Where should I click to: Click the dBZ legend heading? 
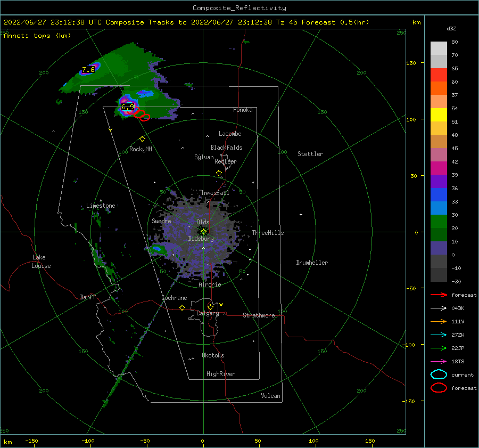pyautogui.click(x=451, y=28)
